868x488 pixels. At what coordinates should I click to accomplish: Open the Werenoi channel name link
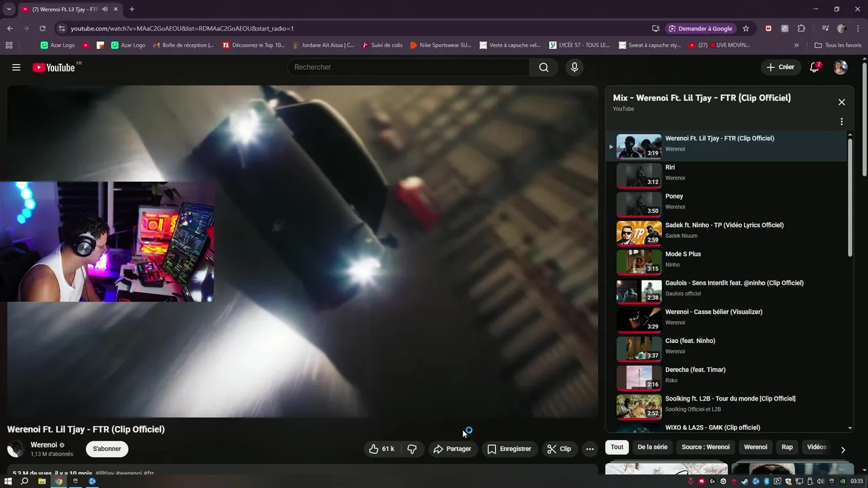pyautogui.click(x=43, y=445)
